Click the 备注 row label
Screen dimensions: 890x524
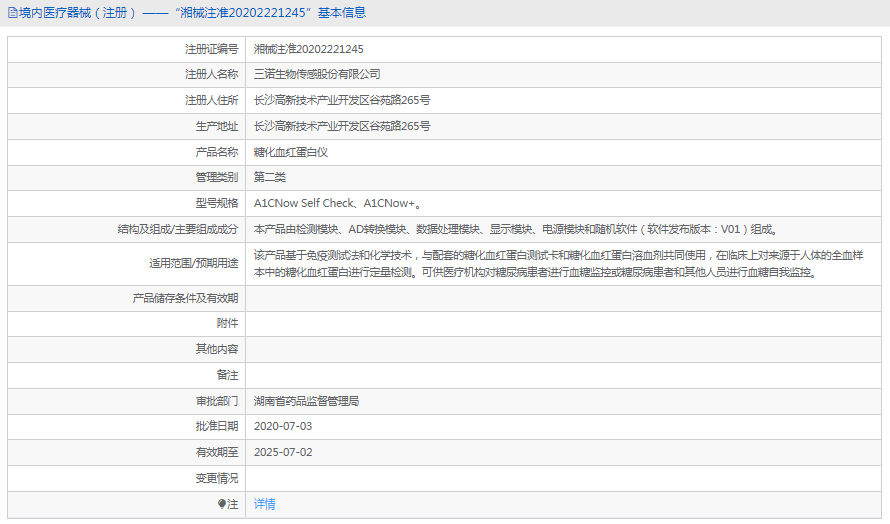(228, 375)
